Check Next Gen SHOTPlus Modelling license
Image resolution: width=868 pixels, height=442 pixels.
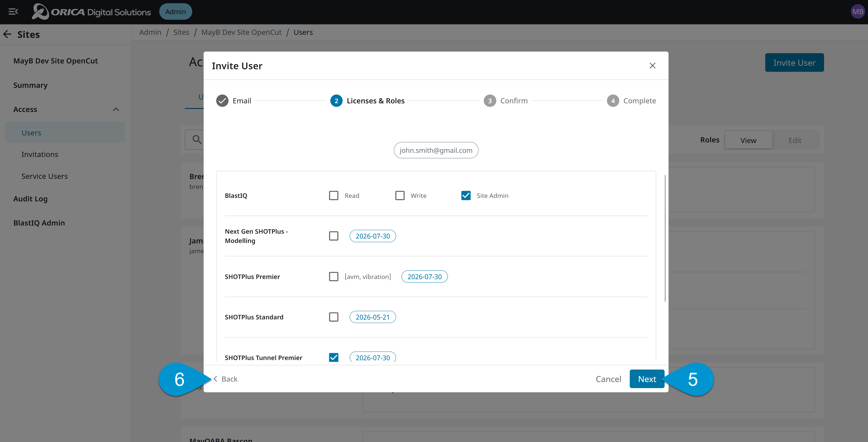tap(334, 236)
